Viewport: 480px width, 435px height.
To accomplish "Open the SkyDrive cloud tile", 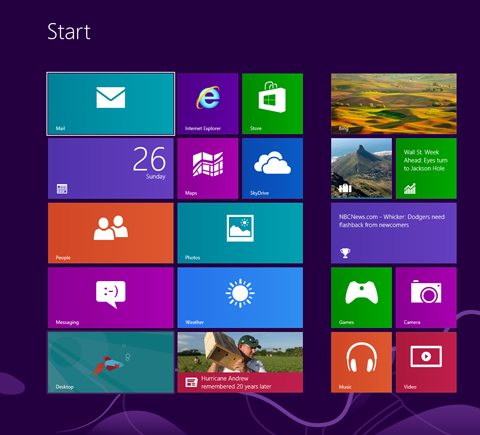I will point(272,168).
